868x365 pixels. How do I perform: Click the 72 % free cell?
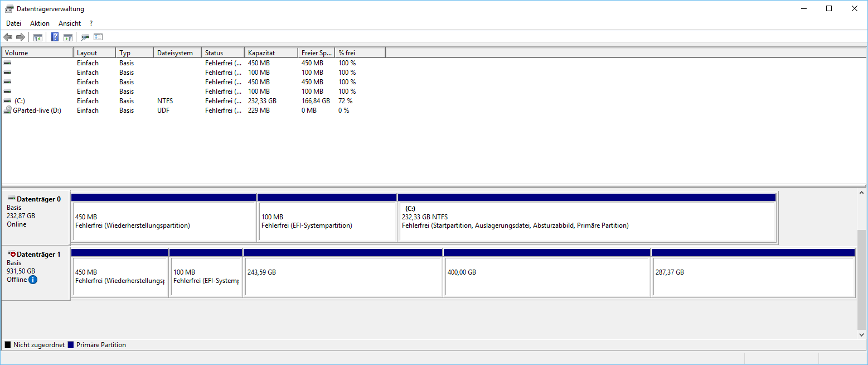346,101
